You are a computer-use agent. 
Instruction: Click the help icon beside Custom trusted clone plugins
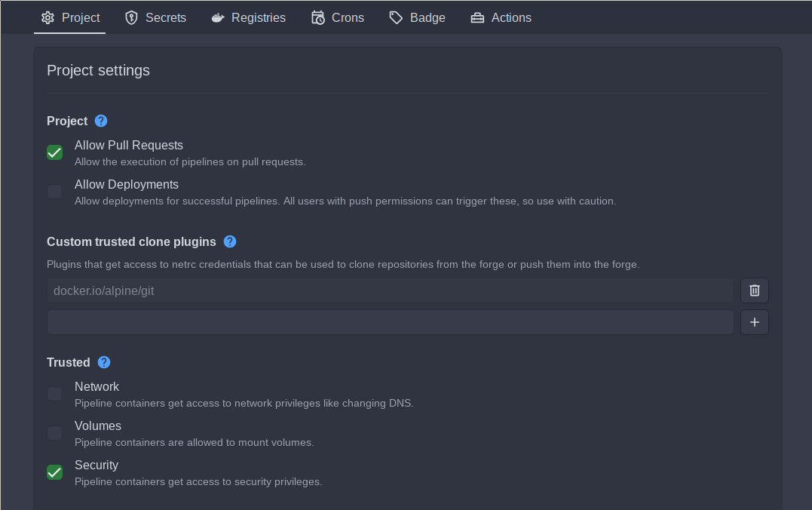pos(229,241)
